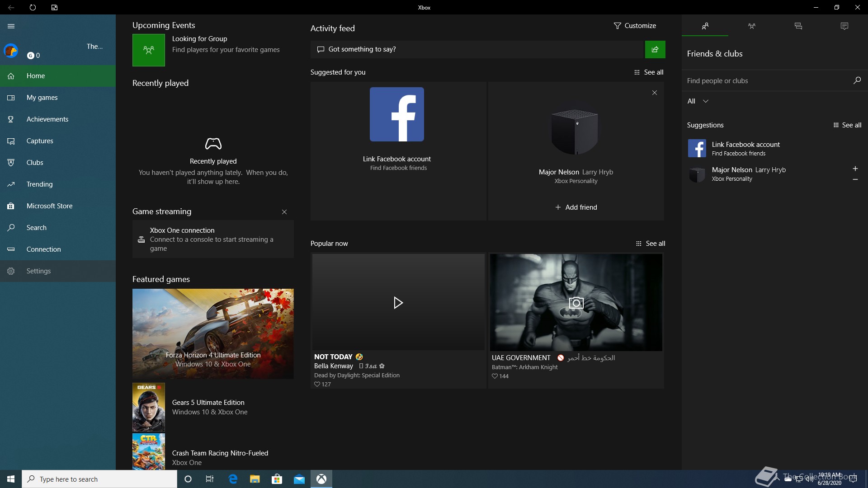Screen dimensions: 868x488
Task: See all friend suggestions
Action: tap(847, 125)
